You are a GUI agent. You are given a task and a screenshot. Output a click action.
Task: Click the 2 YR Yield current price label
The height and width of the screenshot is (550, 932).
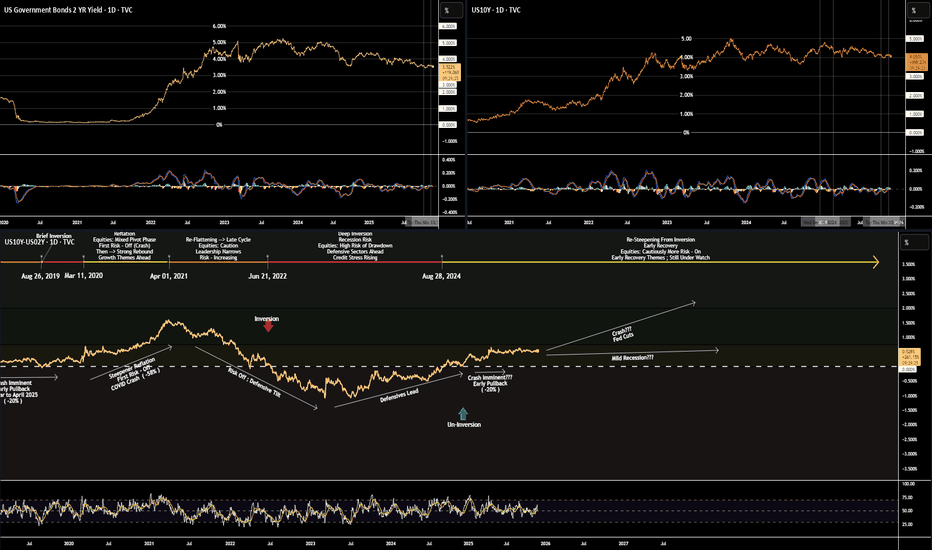pos(449,68)
